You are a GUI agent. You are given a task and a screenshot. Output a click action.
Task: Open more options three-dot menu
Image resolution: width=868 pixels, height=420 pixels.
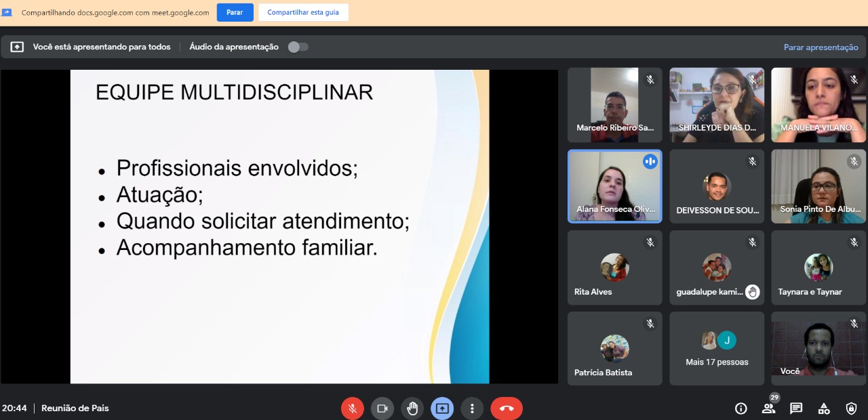click(x=472, y=408)
